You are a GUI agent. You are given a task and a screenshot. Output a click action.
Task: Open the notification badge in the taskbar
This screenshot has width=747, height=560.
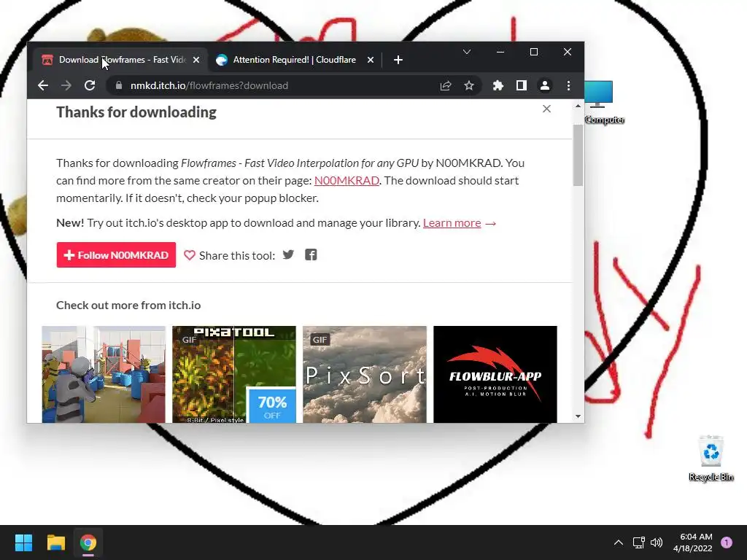click(727, 542)
